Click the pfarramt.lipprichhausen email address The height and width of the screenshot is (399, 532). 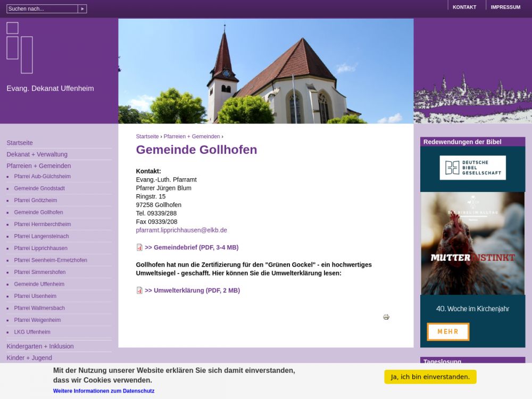(x=181, y=230)
